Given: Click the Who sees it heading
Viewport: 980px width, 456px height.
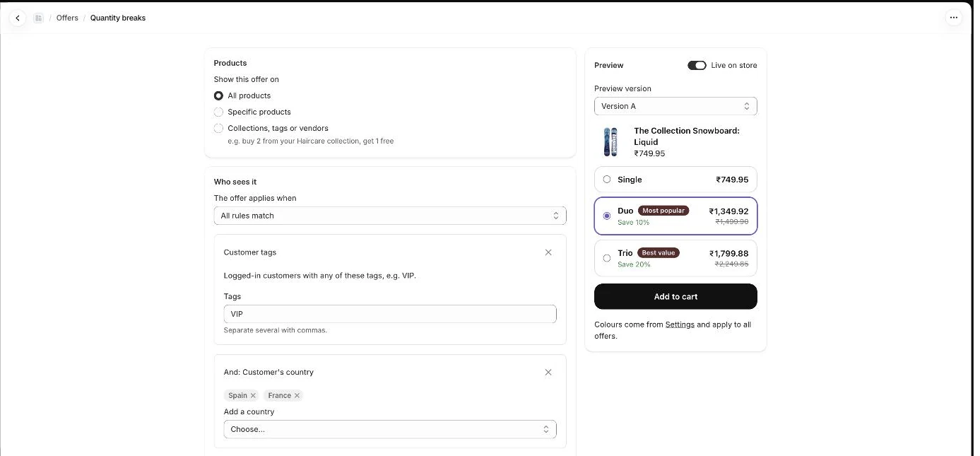Looking at the screenshot, I should point(235,182).
